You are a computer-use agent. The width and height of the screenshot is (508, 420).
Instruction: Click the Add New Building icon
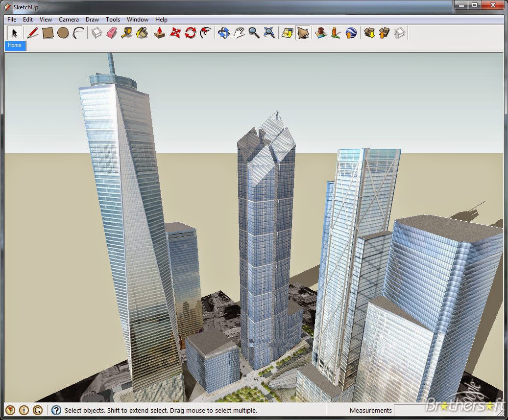pos(320,33)
